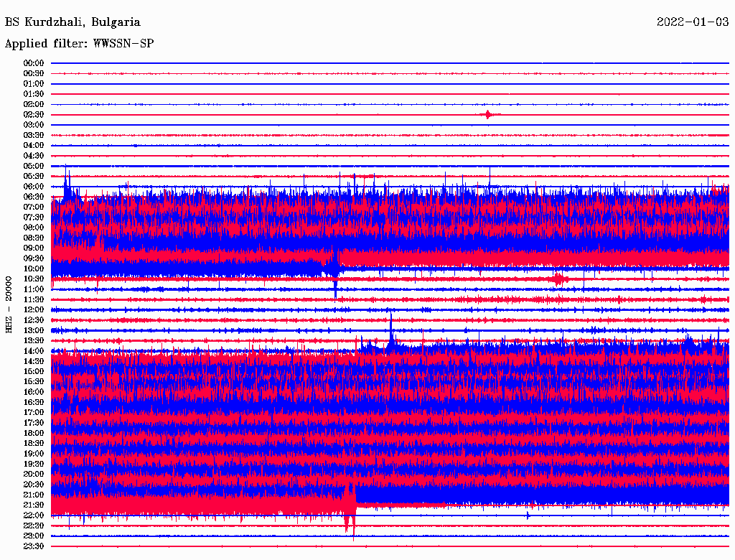Viewport: 735px width, 560px height.
Task: Select the 22:00 time label
Action: pyautogui.click(x=34, y=515)
